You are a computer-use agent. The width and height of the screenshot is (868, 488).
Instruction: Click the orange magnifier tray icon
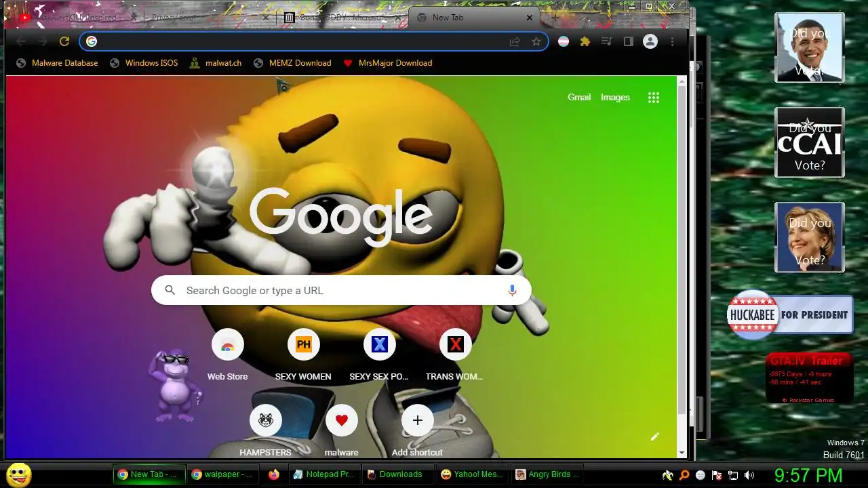point(684,475)
